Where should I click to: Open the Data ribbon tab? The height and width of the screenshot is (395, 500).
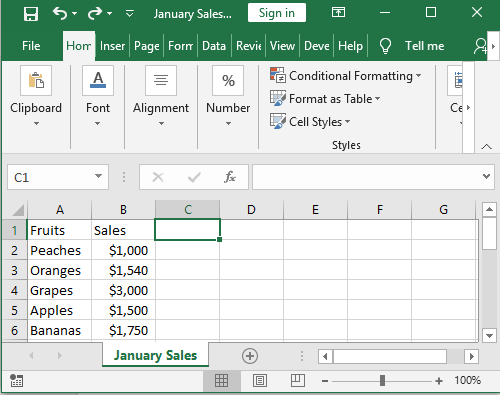coord(214,46)
